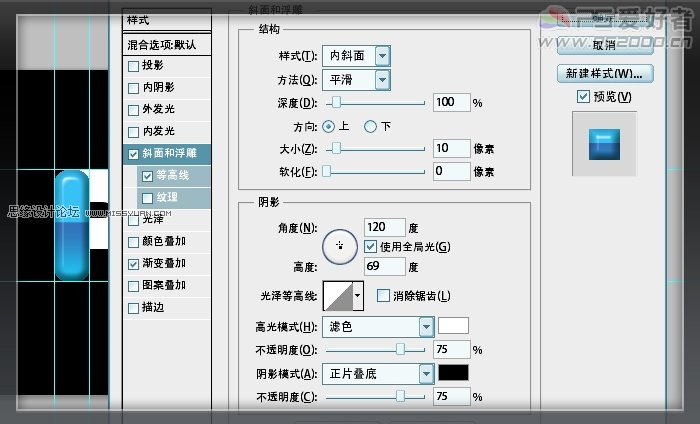This screenshot has width=700, height=424.
Task: Click the 深度(D) depth slider handle
Action: [x=336, y=102]
